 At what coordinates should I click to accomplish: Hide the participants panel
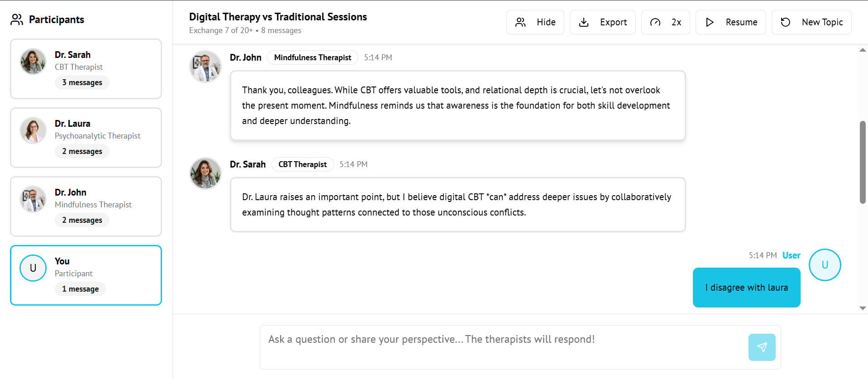click(x=535, y=22)
